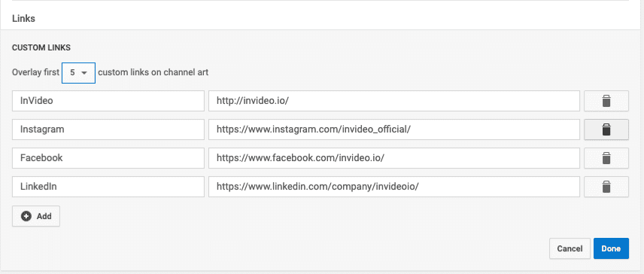Image resolution: width=644 pixels, height=274 pixels.
Task: Delete the InVideo custom link
Action: pos(606,101)
